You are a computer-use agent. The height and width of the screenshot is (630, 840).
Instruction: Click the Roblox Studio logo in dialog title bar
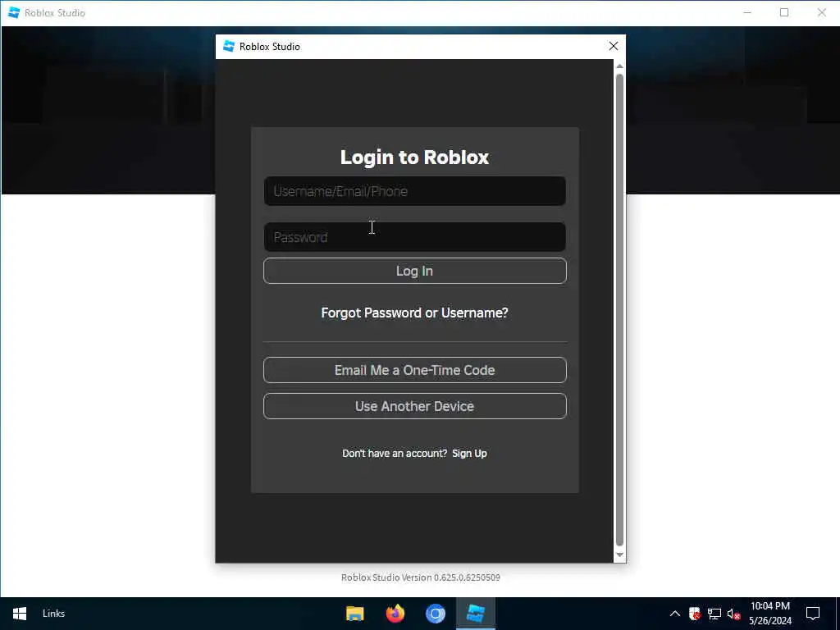229,47
